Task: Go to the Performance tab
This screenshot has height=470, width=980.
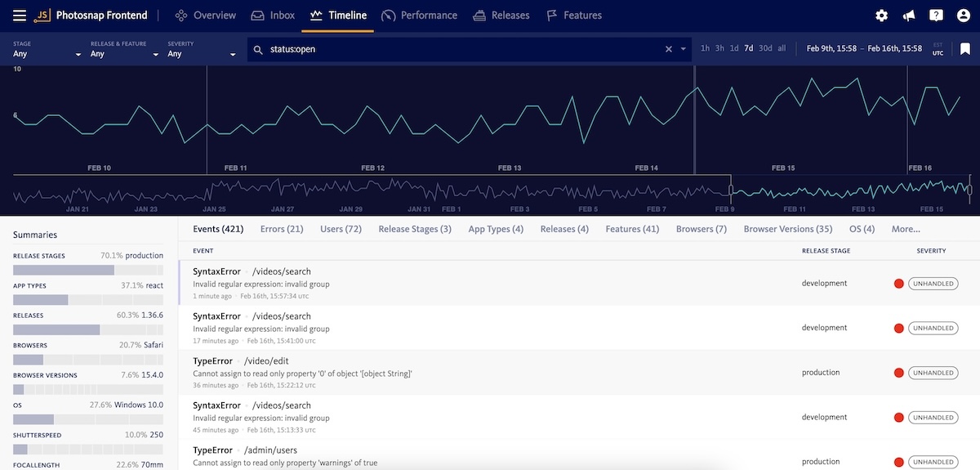Action: pos(419,16)
